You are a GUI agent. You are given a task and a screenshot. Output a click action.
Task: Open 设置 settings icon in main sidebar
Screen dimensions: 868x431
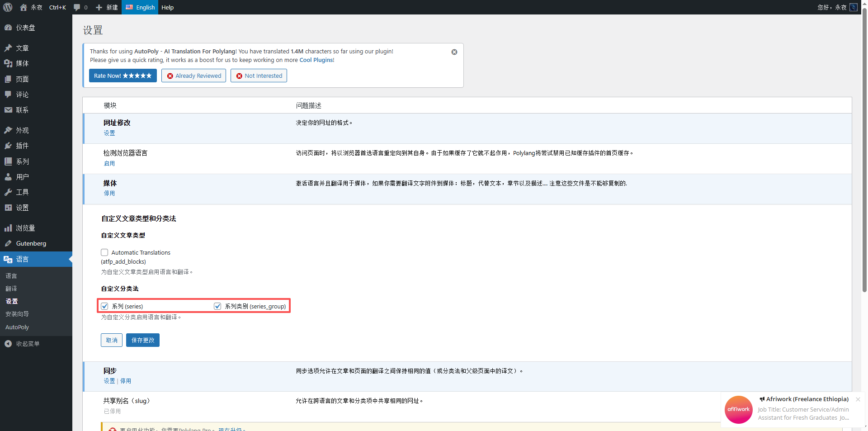[8, 208]
